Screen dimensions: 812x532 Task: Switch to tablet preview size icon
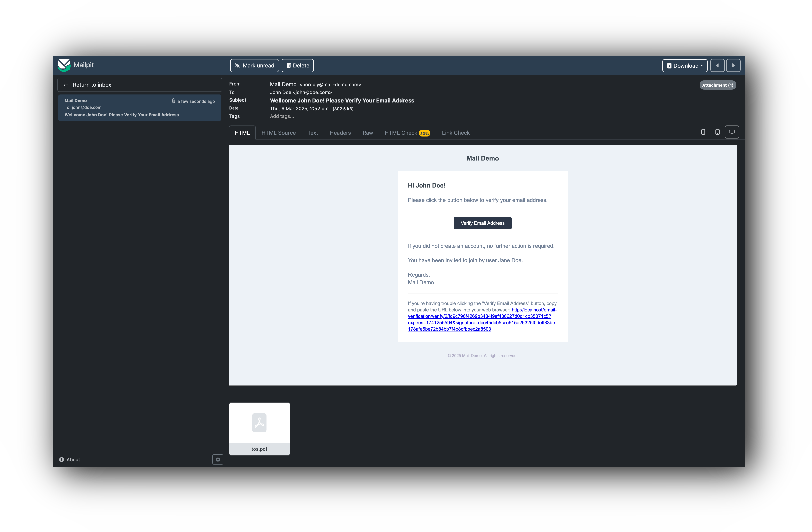pos(717,132)
